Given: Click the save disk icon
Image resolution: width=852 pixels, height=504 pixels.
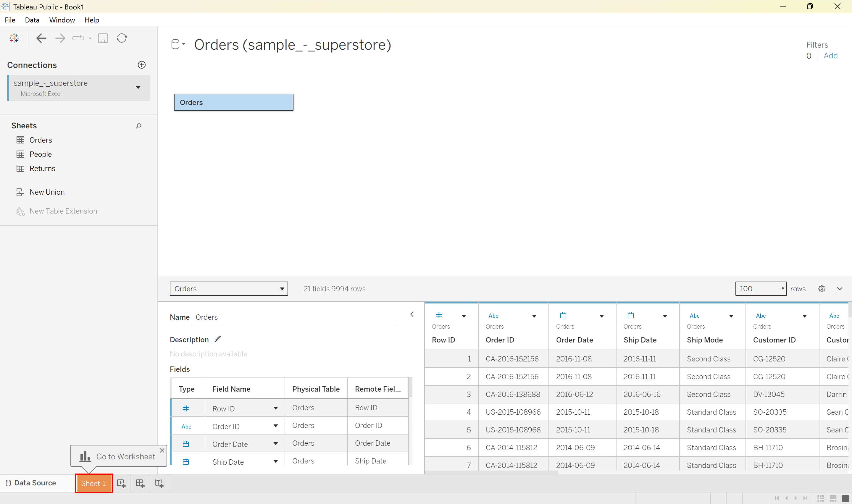Looking at the screenshot, I should click(x=103, y=38).
